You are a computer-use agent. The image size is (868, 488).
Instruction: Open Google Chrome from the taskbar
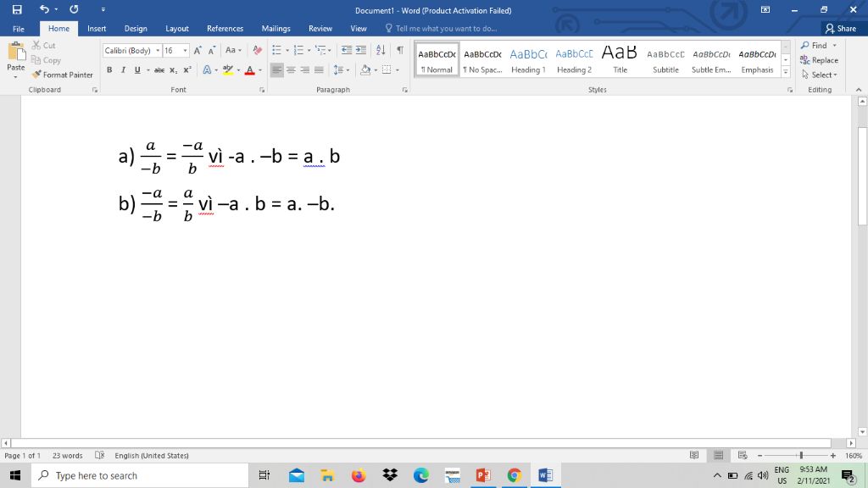point(515,475)
